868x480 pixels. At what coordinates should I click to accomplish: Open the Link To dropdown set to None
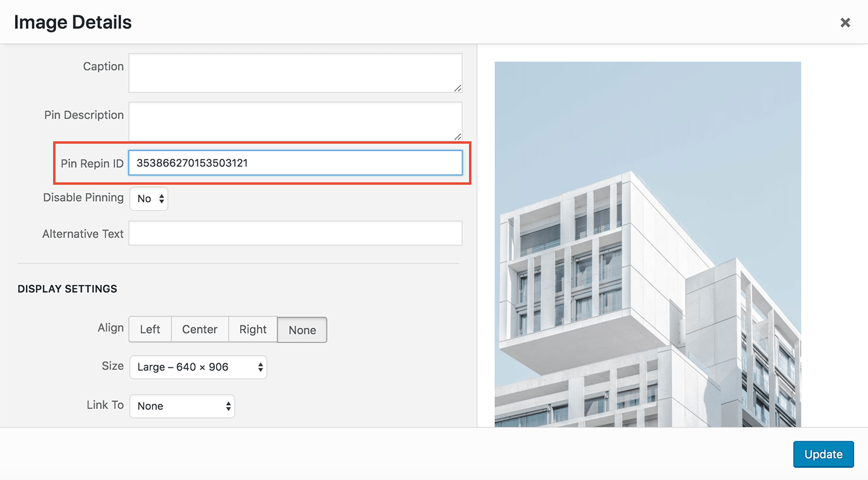coord(182,406)
